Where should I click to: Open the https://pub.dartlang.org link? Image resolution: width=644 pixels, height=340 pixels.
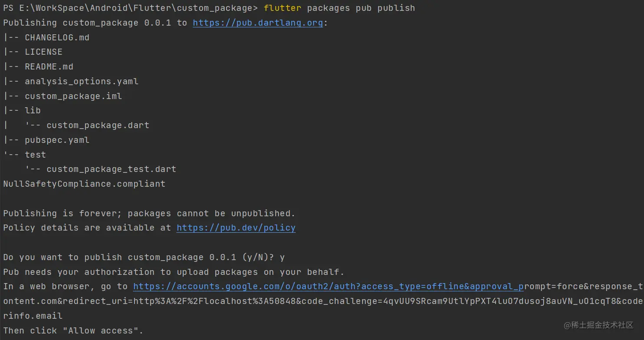coord(258,23)
